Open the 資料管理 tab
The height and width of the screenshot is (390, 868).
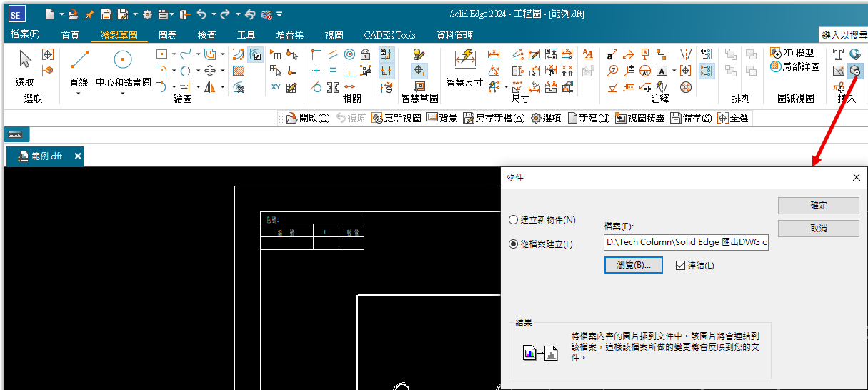pyautogui.click(x=454, y=34)
